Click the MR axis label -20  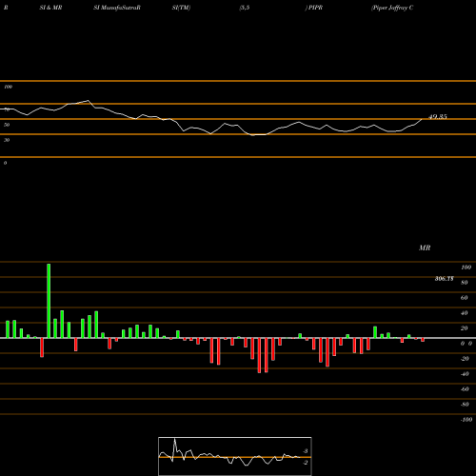[465, 359]
